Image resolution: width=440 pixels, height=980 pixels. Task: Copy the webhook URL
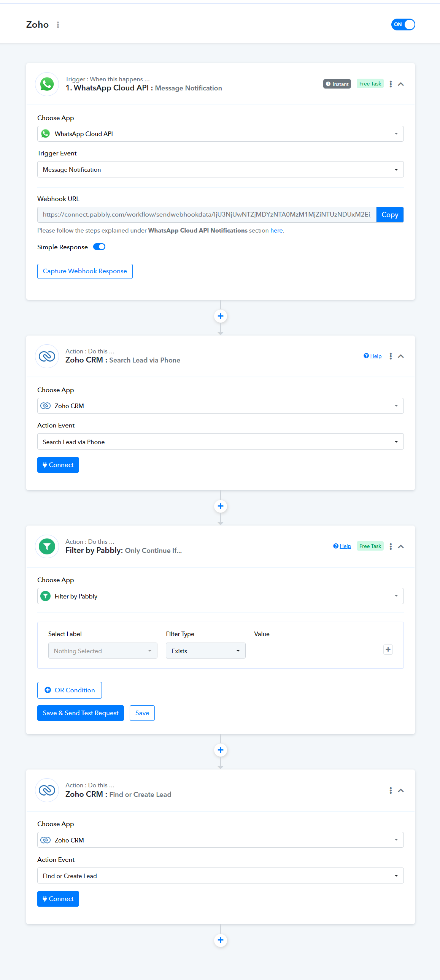pos(390,215)
